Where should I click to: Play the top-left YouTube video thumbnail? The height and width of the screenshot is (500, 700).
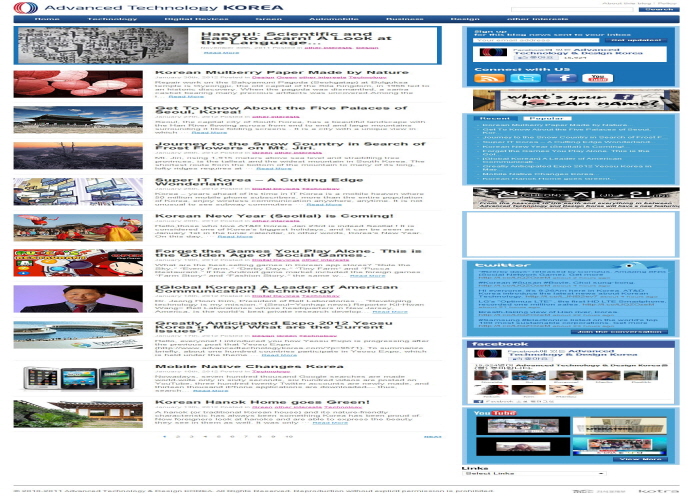[523, 425]
